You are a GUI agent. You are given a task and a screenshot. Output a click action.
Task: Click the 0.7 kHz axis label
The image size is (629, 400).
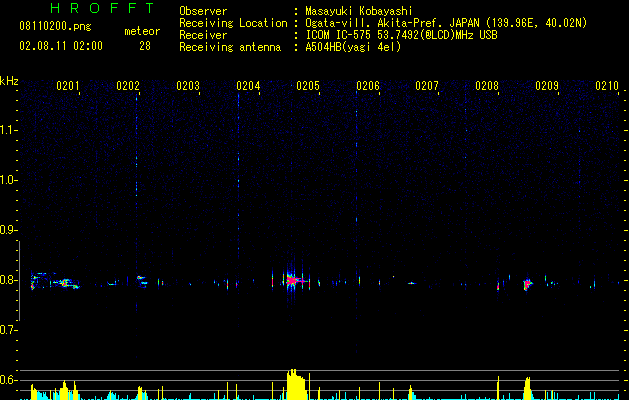click(x=8, y=330)
